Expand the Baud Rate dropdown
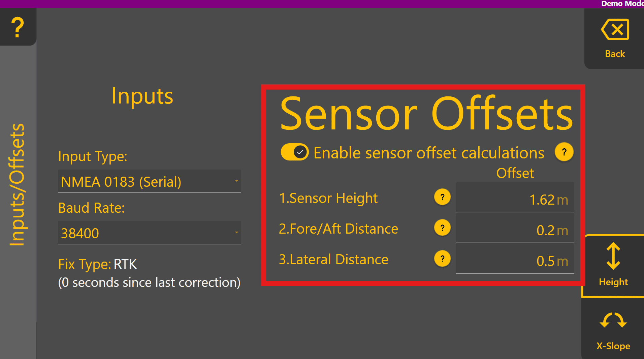Viewport: 644px width, 359px height. (x=149, y=233)
